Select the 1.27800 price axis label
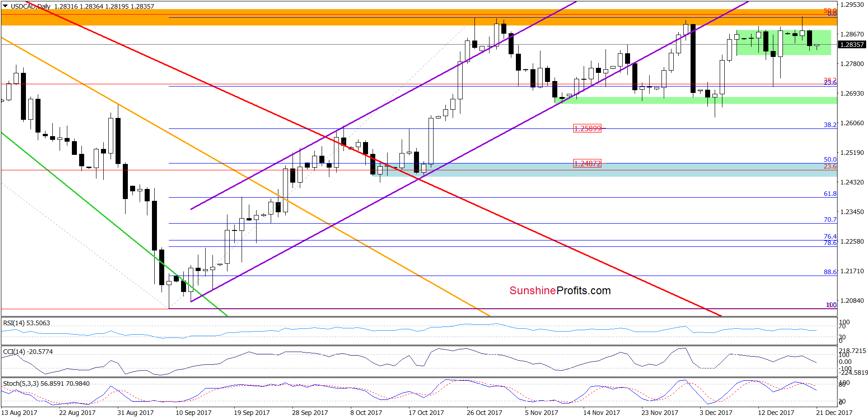This screenshot has height=419, width=868. pos(852,64)
